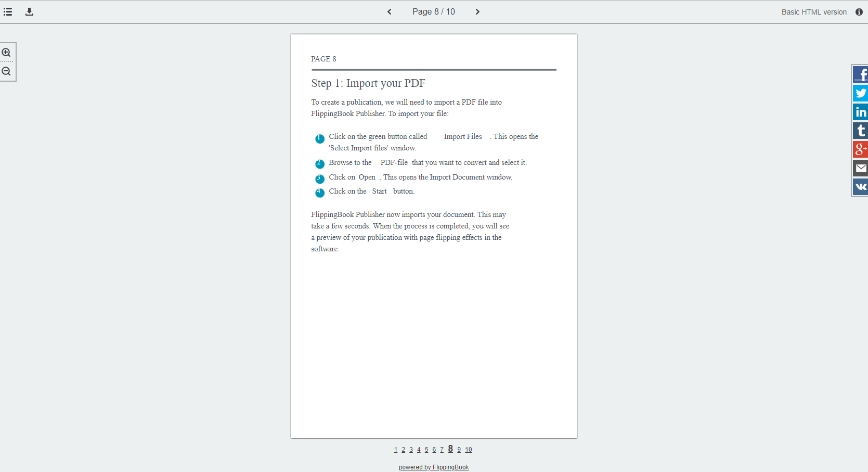Click the 'PDF-file' text in step 2
Screen dimensions: 868x472
click(394, 162)
